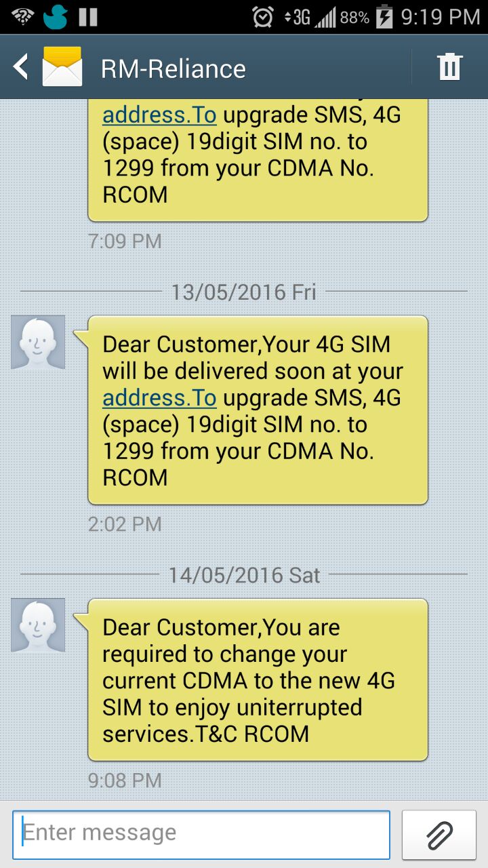
Task: Tap the 9:19 PM clock in status bar
Action: [x=441, y=17]
